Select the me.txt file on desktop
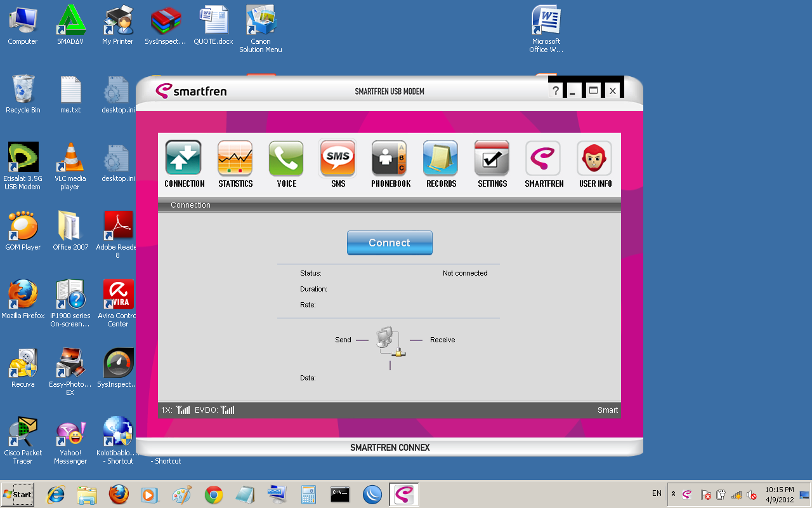This screenshot has height=508, width=812. tap(70, 95)
